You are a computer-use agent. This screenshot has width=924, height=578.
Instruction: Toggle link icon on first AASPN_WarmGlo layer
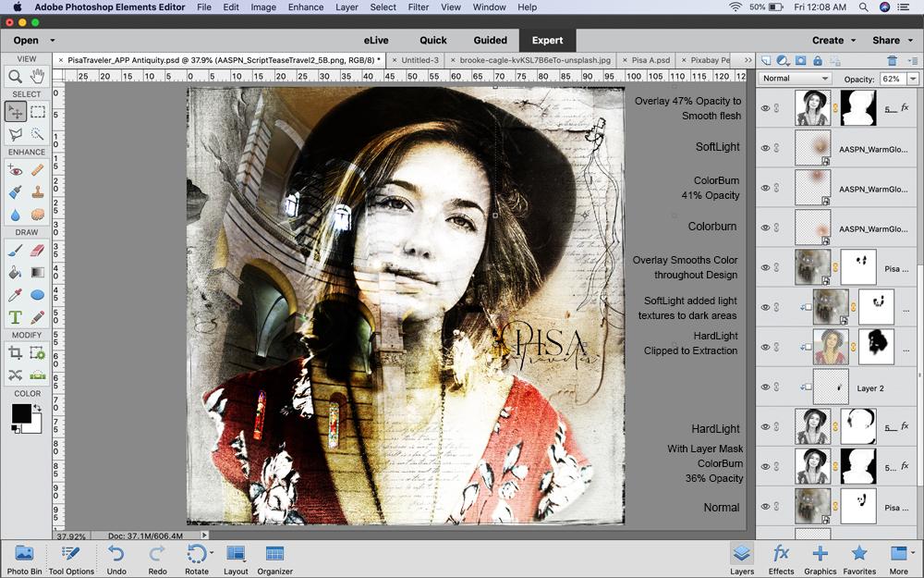[x=777, y=148]
